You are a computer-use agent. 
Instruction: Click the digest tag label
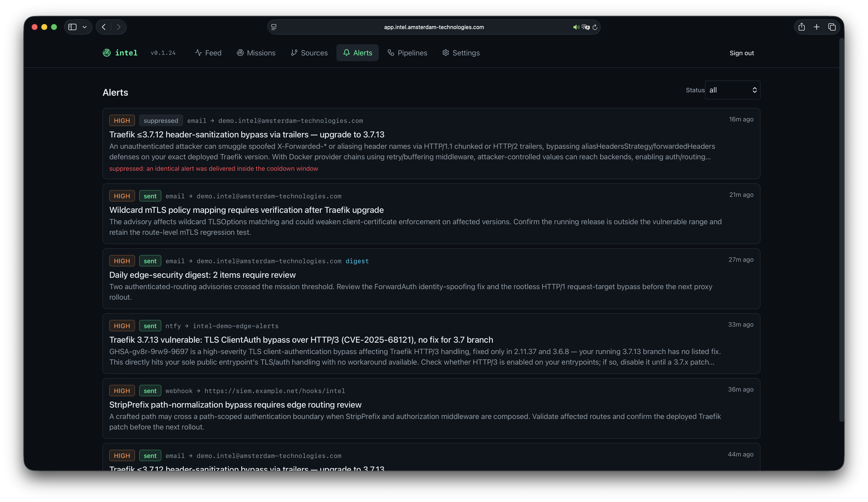[x=357, y=261]
